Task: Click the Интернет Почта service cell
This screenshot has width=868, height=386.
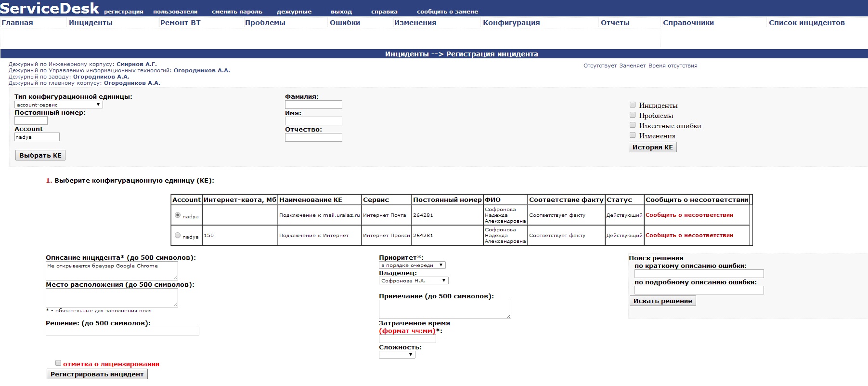Action: coord(387,215)
